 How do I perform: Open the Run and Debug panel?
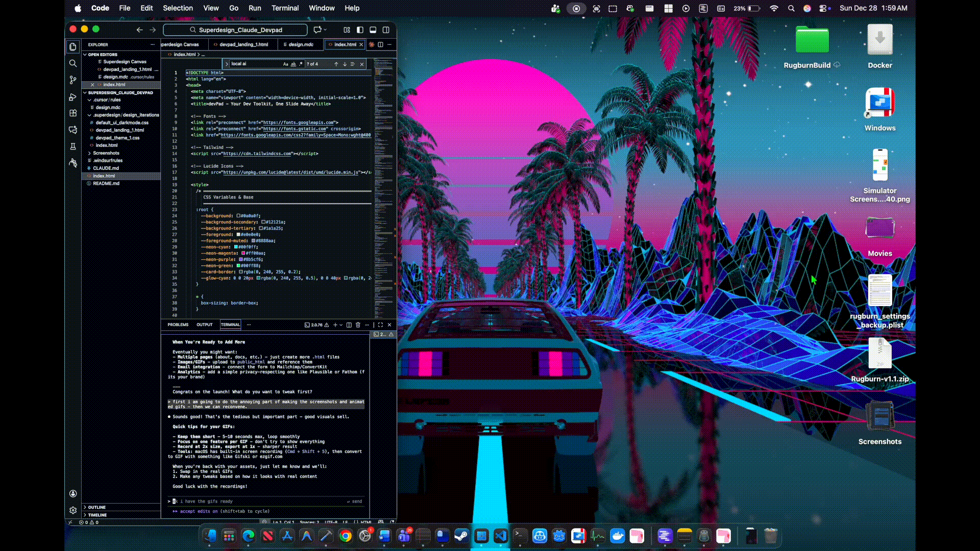click(x=73, y=97)
